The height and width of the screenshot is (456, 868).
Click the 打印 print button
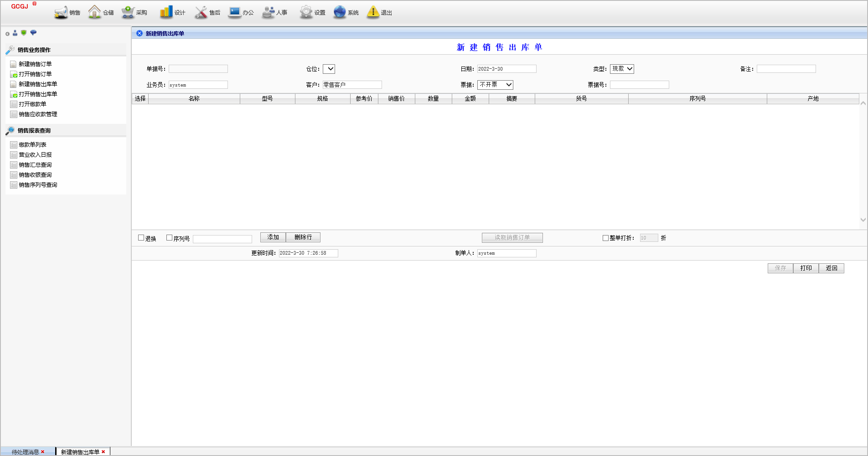coord(806,268)
